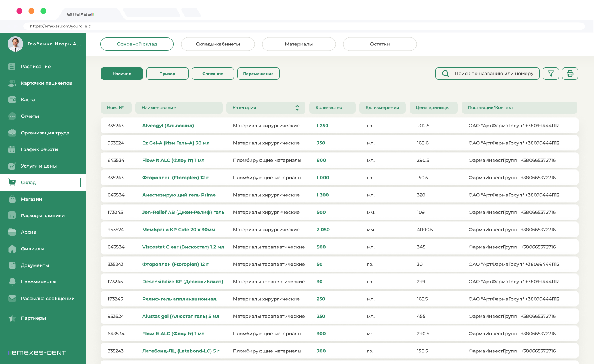The width and height of the screenshot is (594, 364).
Task: Open Релиф-гель аппликационная item link
Action: (x=181, y=299)
